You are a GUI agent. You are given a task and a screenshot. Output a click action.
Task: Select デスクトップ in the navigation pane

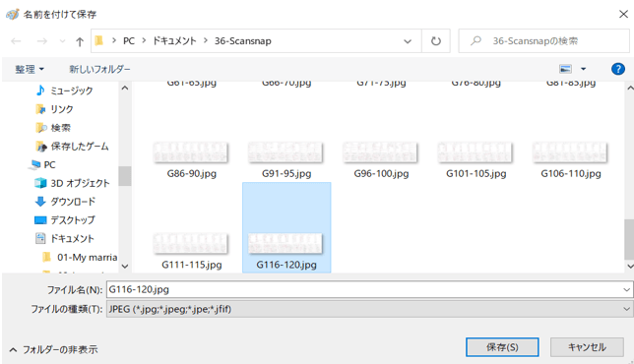pos(73,219)
